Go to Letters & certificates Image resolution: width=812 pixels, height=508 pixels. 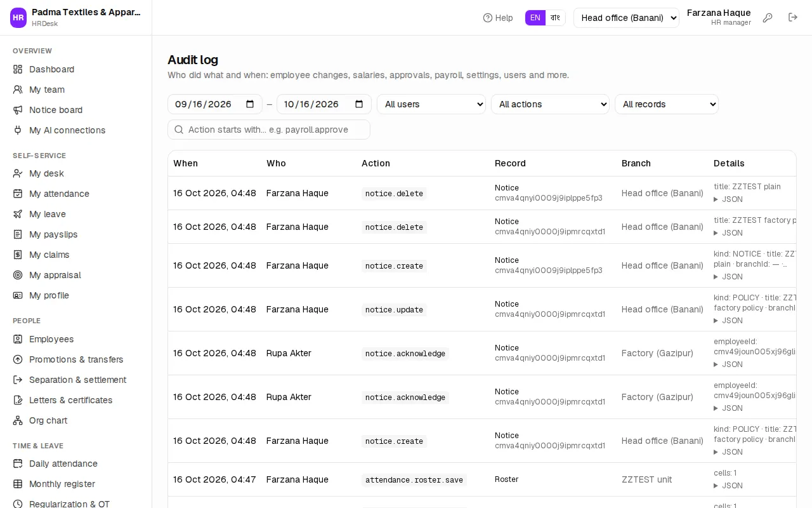[x=71, y=400]
